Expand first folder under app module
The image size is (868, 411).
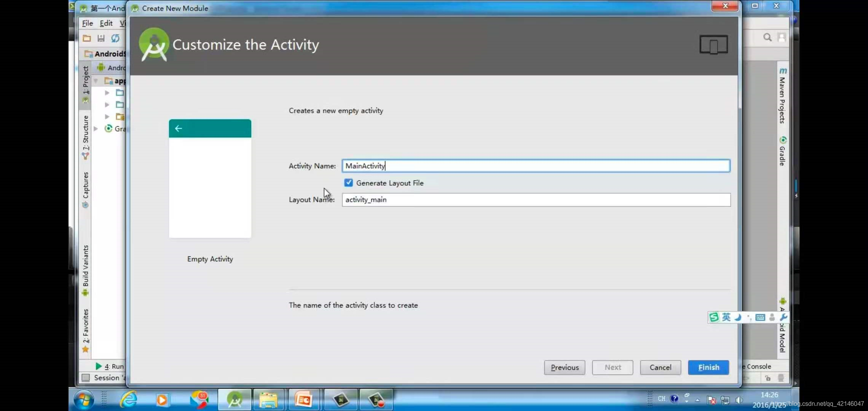pyautogui.click(x=107, y=92)
